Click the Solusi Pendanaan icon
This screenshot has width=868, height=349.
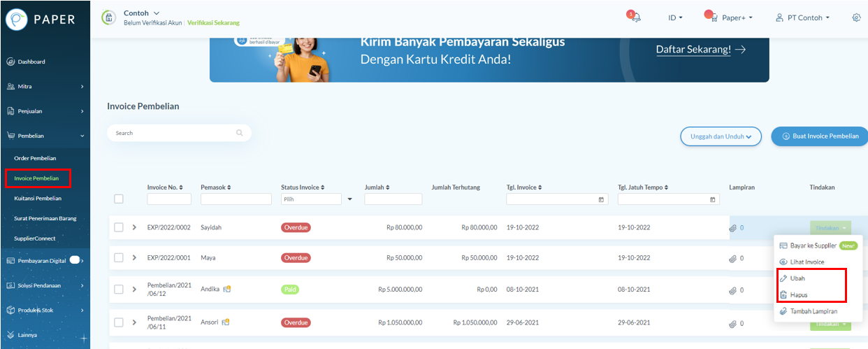[x=10, y=285]
